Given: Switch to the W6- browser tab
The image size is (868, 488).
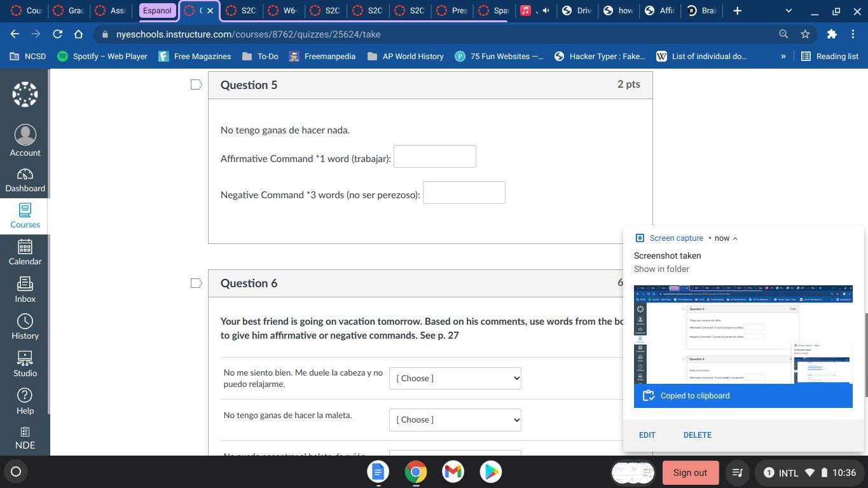Looking at the screenshot, I should tap(284, 11).
